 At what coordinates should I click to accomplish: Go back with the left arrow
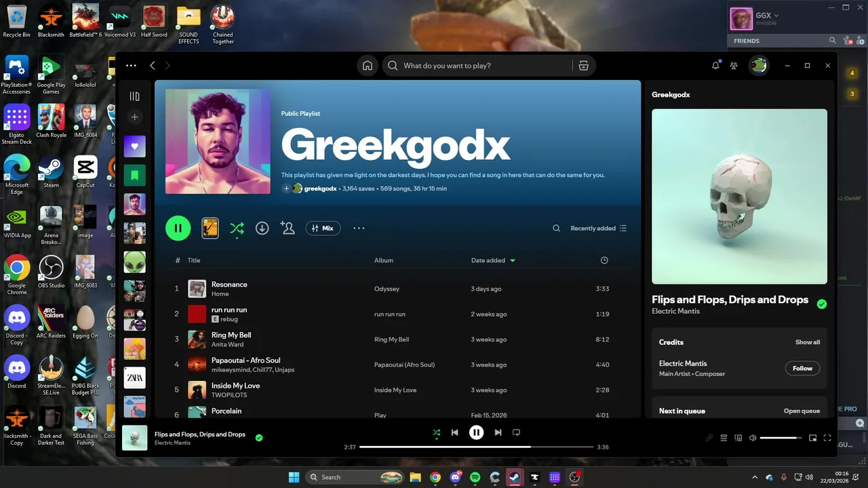coord(153,66)
